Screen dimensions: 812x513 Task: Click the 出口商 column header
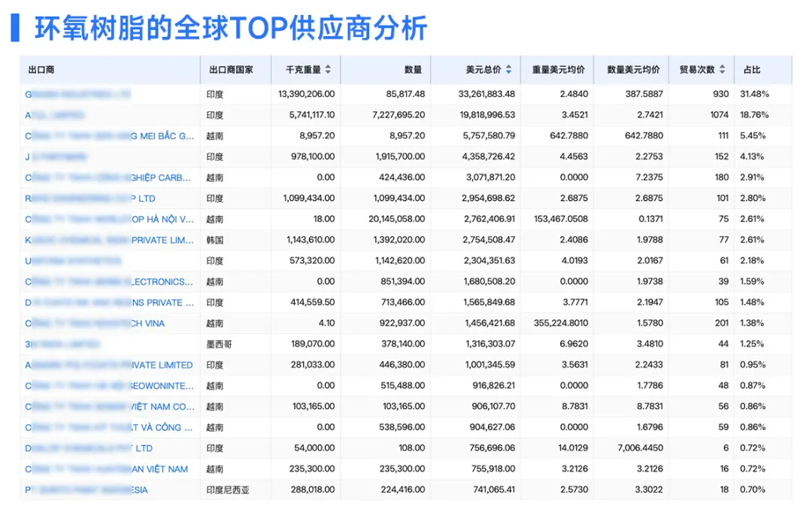(41, 69)
